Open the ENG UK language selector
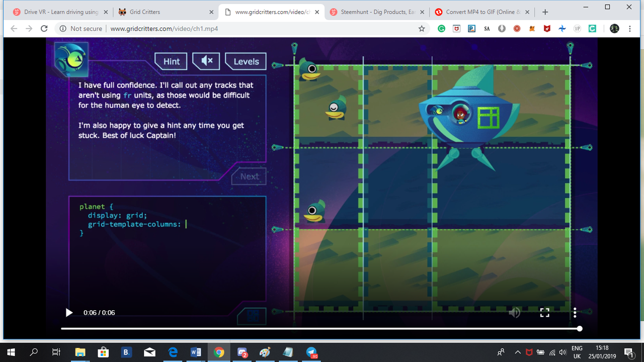This screenshot has height=362, width=644. pyautogui.click(x=577, y=352)
